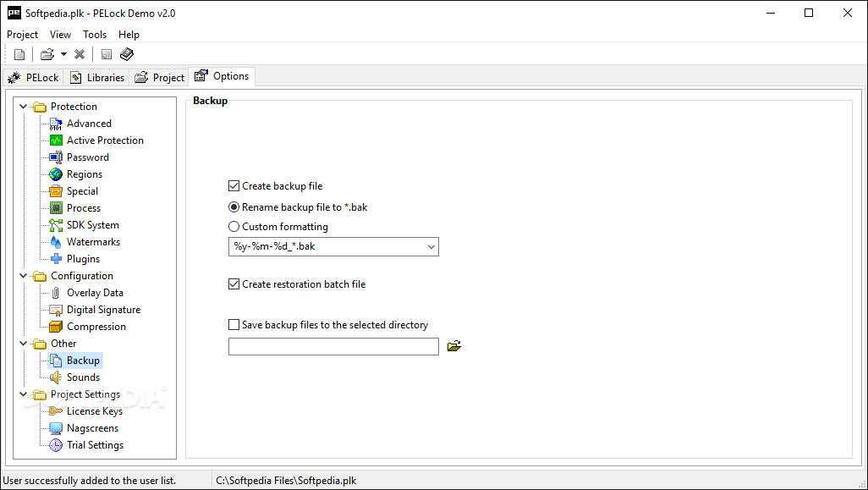The image size is (868, 490).
Task: Browse for backup directory with folder icon
Action: pyautogui.click(x=454, y=346)
